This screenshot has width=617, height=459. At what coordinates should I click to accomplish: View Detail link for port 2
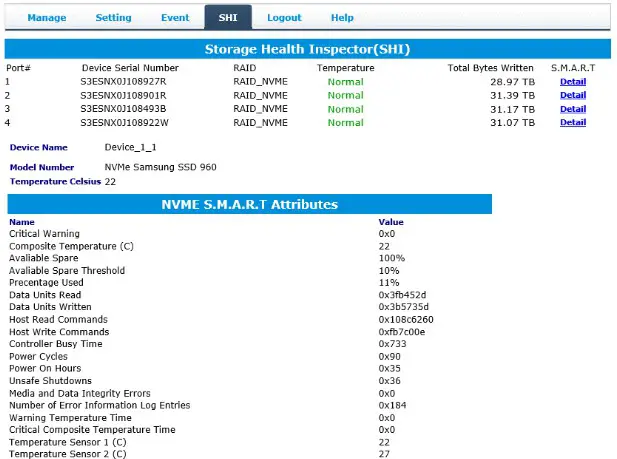pos(572,96)
